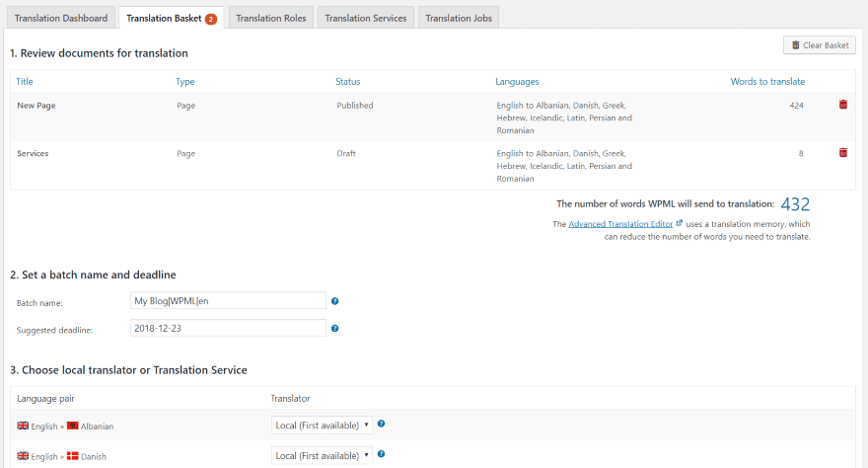Delete New Page from translation basket
Screen dimensions: 868x468
coord(842,105)
